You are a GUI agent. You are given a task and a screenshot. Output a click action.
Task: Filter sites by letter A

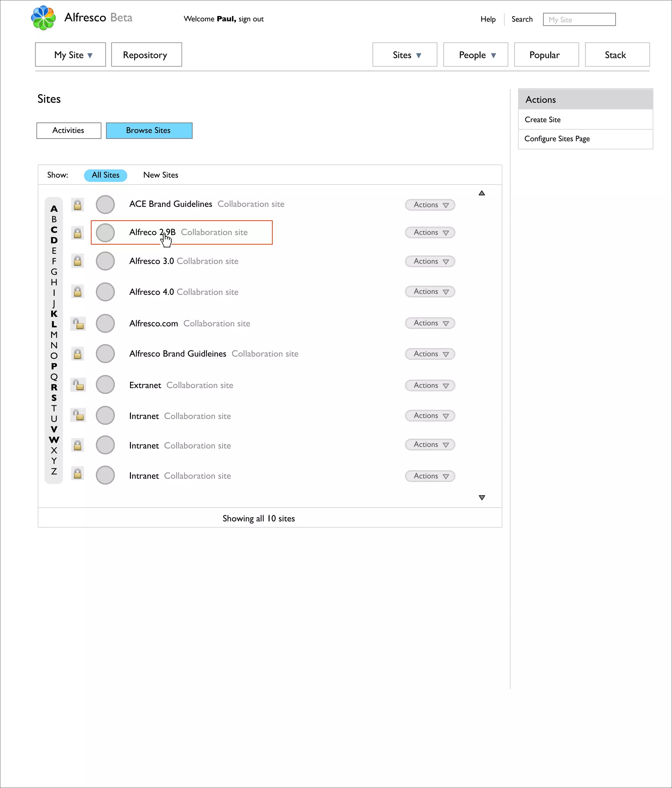coord(54,209)
